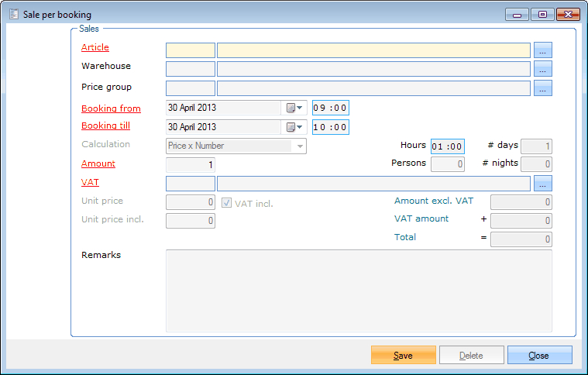Open calendar picker for Booking from
588x375 pixels.
294,108
